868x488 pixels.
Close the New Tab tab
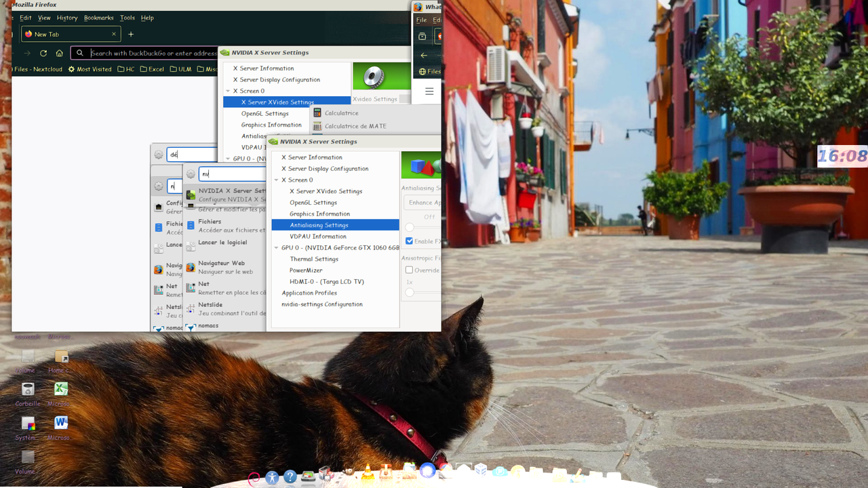click(x=114, y=34)
